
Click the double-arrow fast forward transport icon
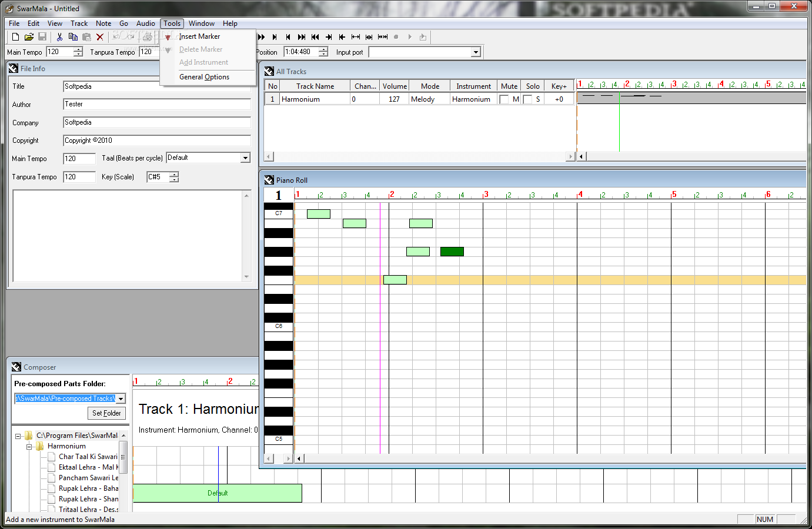click(261, 37)
